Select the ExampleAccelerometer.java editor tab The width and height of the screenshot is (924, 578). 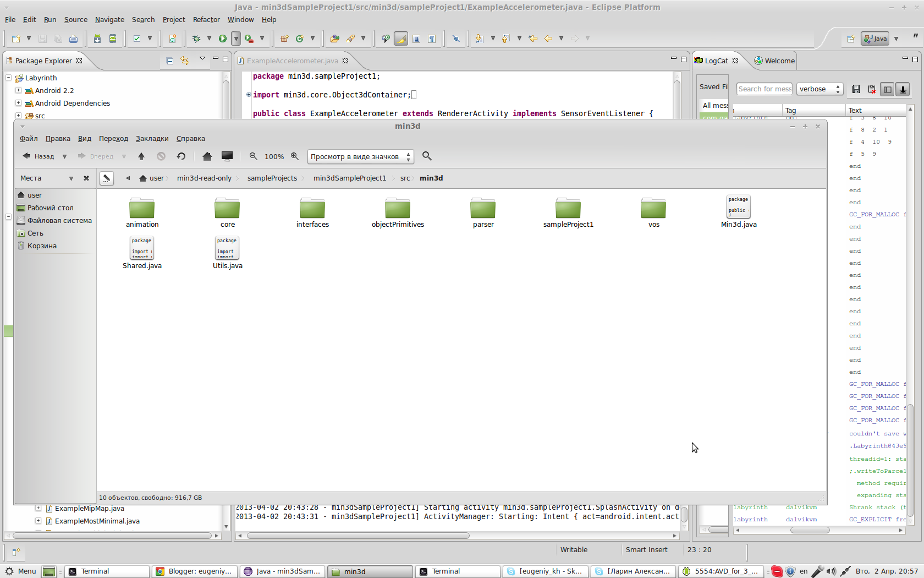click(293, 61)
